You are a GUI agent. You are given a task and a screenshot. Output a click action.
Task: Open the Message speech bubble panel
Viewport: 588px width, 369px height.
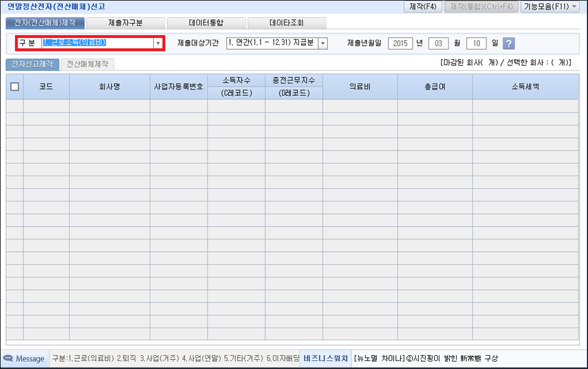click(24, 359)
